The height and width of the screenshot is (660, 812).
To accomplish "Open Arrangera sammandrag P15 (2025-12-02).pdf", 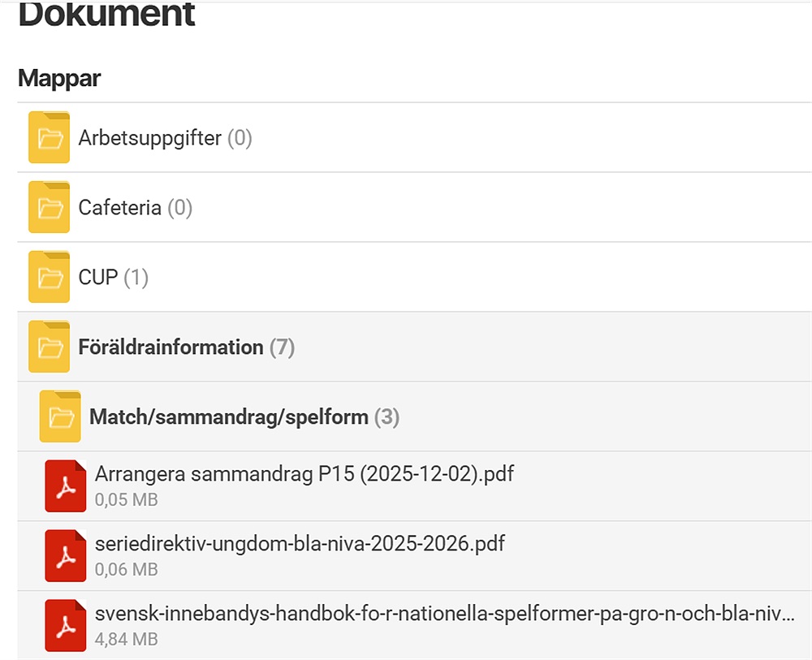I will (304, 474).
